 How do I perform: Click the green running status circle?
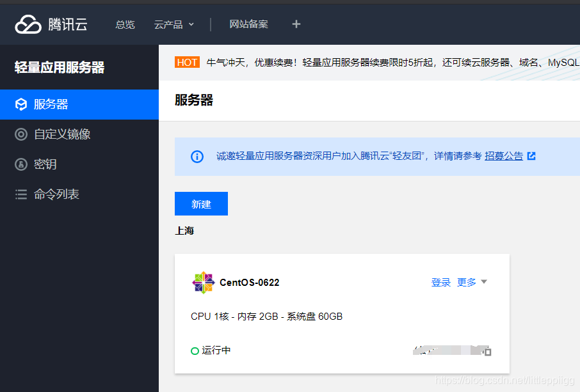(195, 351)
